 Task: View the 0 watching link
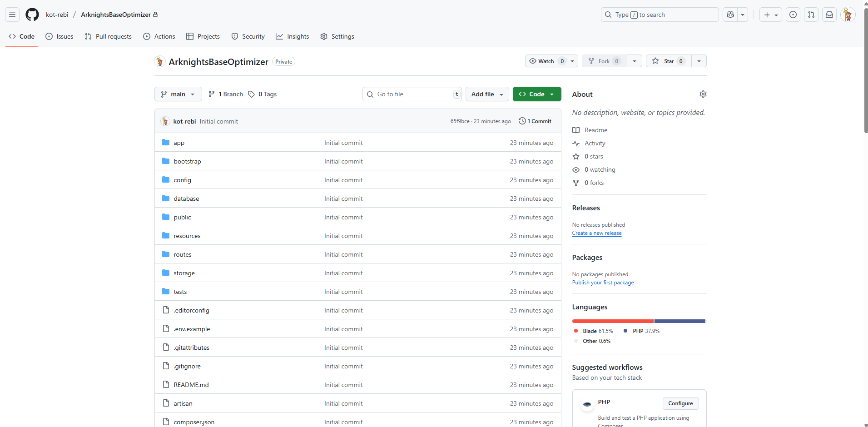(594, 169)
